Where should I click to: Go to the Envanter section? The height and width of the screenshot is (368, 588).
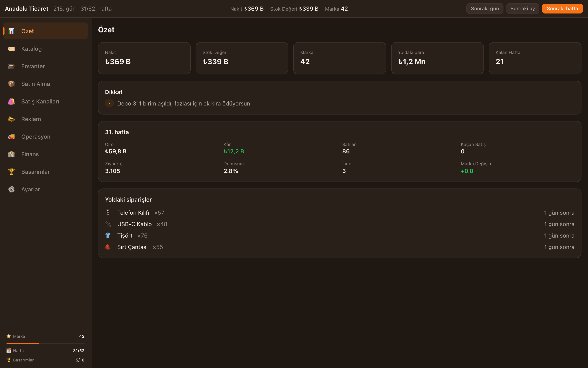click(x=46, y=66)
